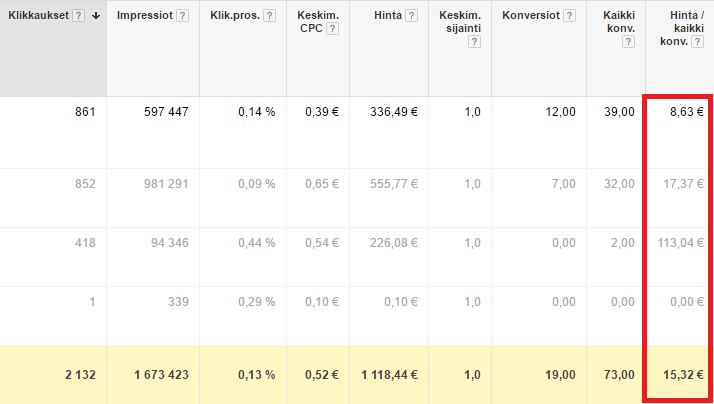Sort by the Impressiot column header
This screenshot has height=404, width=714.
[x=145, y=15]
